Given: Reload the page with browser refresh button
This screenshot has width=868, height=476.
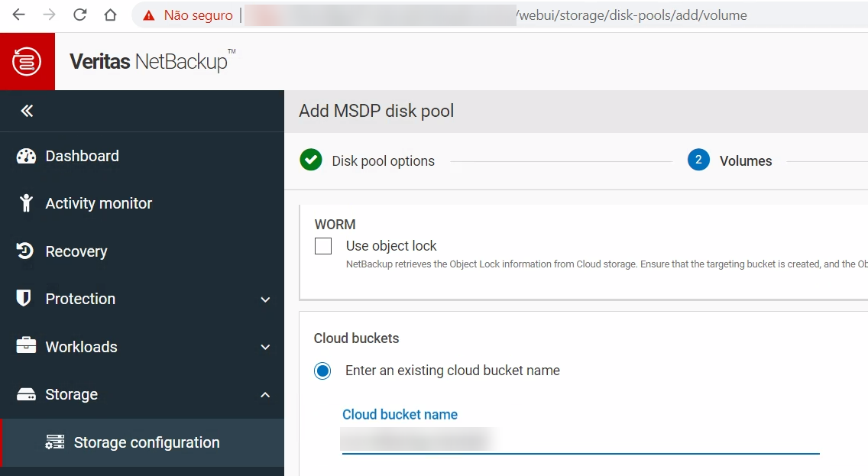Looking at the screenshot, I should pos(79,15).
